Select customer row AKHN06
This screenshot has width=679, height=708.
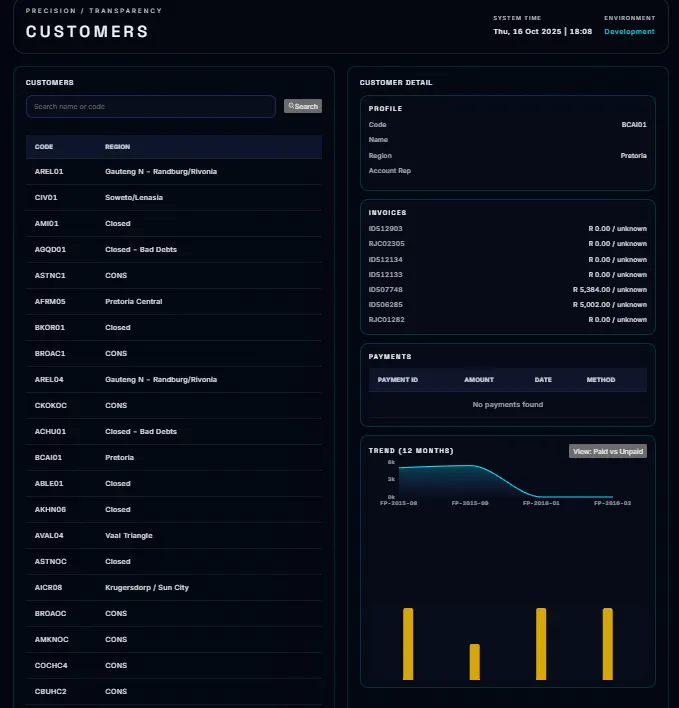click(x=174, y=509)
